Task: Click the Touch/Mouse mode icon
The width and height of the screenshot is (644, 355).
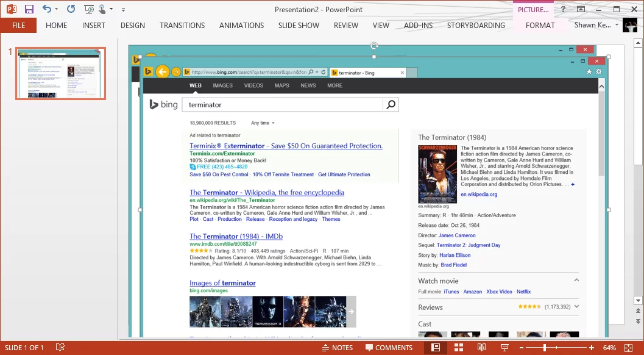Action: pyautogui.click(x=102, y=9)
